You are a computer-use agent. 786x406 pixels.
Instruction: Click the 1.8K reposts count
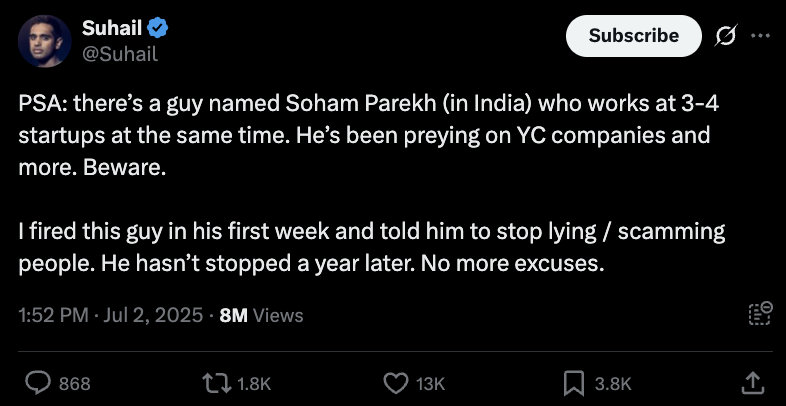255,382
